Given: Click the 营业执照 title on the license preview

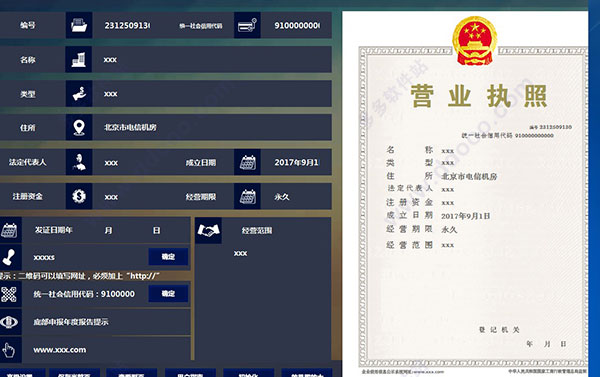Looking at the screenshot, I should coord(478,96).
